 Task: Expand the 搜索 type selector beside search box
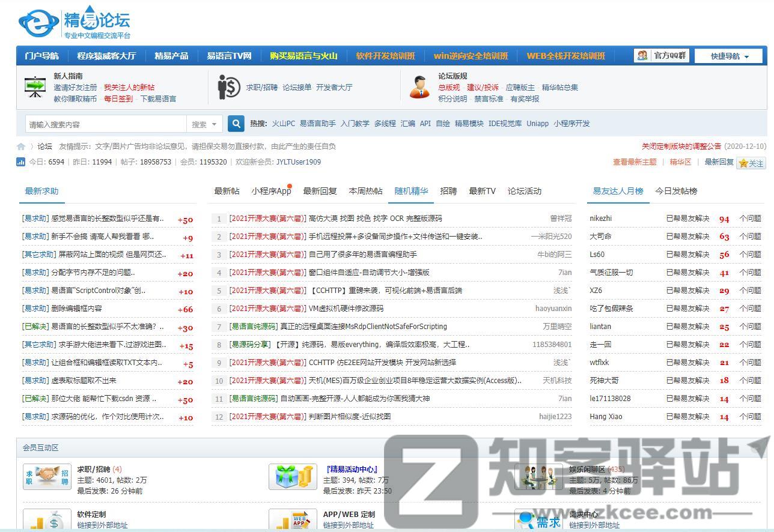point(205,123)
